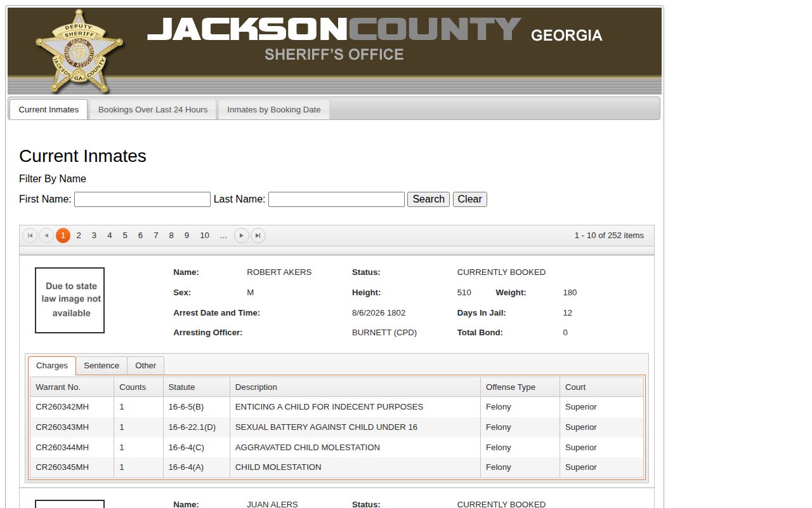Click the Offense Type column header
Screen dimensions: 812x508
coord(520,387)
